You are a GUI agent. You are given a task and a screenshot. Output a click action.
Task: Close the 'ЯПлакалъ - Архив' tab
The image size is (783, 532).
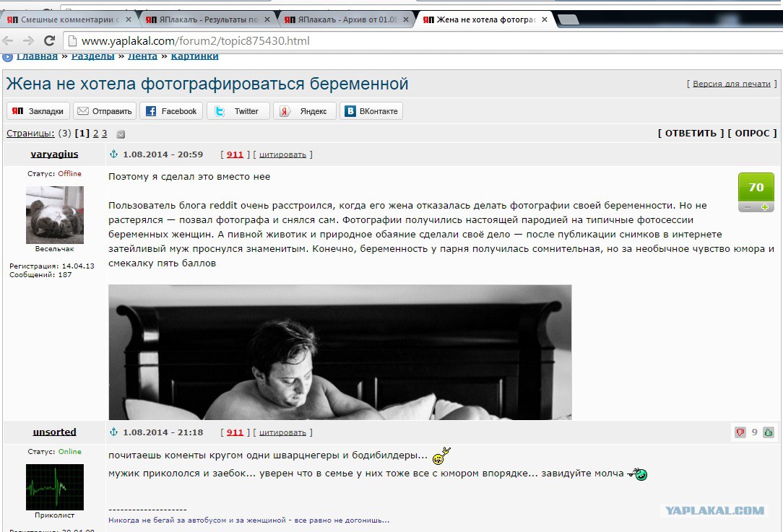[x=406, y=19]
